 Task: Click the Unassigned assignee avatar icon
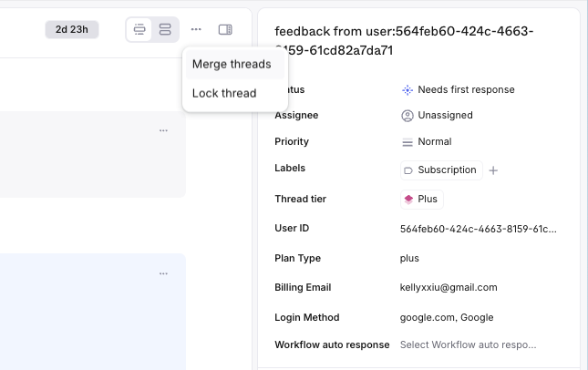407,116
